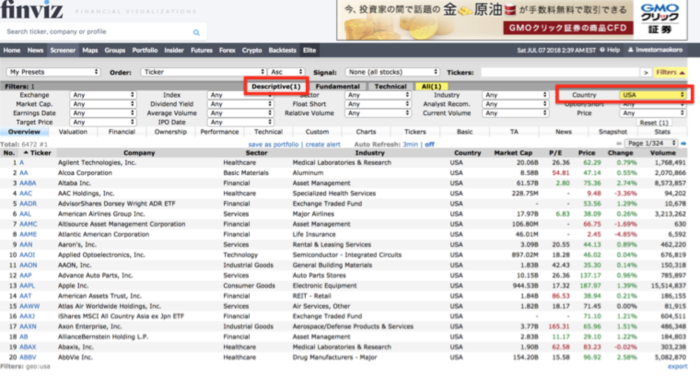Viewport: 700px width, 391px height.
Task: Switch to Financial view tab
Action: tap(121, 132)
